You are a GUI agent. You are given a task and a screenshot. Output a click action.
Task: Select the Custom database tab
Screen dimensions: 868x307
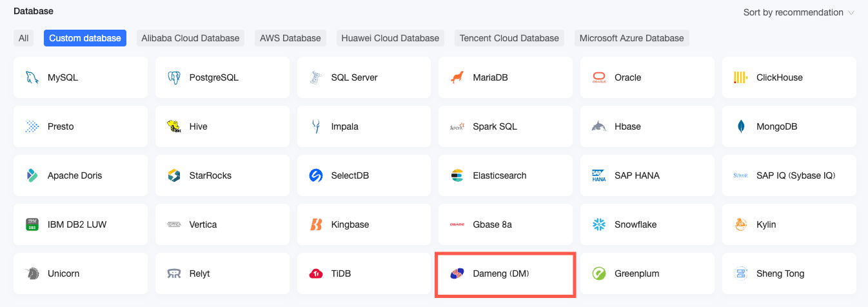(x=85, y=38)
